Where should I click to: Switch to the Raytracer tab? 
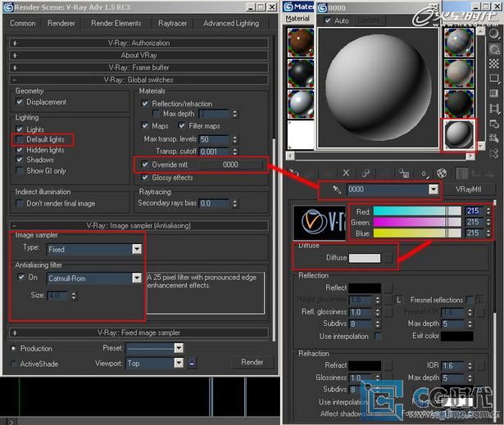[173, 24]
